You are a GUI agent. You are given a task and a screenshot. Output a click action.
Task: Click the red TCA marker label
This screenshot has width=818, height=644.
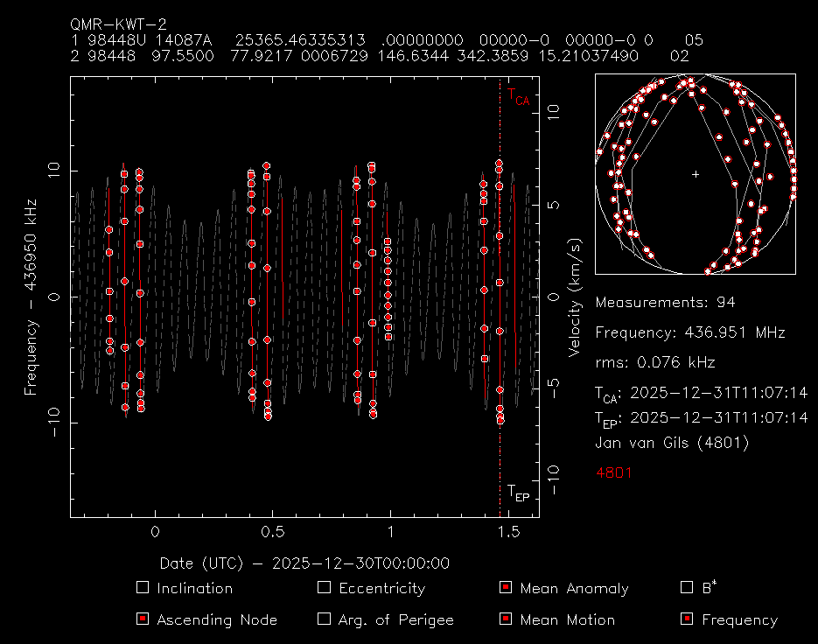click(518, 98)
